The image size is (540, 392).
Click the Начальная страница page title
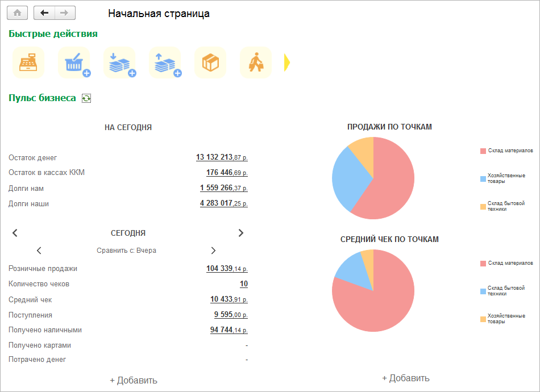159,14
